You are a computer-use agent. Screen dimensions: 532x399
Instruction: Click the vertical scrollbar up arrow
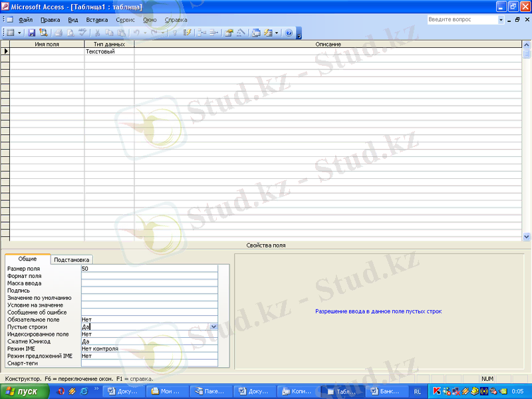527,45
